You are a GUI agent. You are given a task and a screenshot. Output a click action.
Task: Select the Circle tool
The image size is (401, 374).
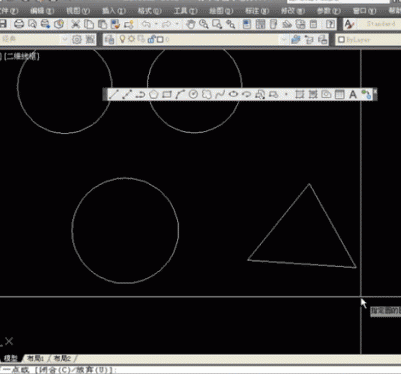193,94
